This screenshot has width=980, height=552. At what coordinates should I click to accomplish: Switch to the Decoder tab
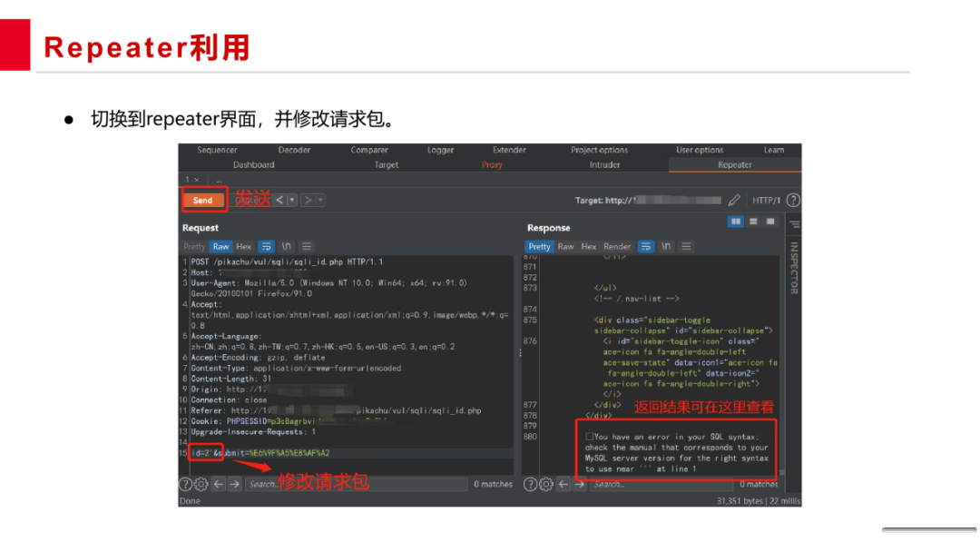[x=294, y=150]
